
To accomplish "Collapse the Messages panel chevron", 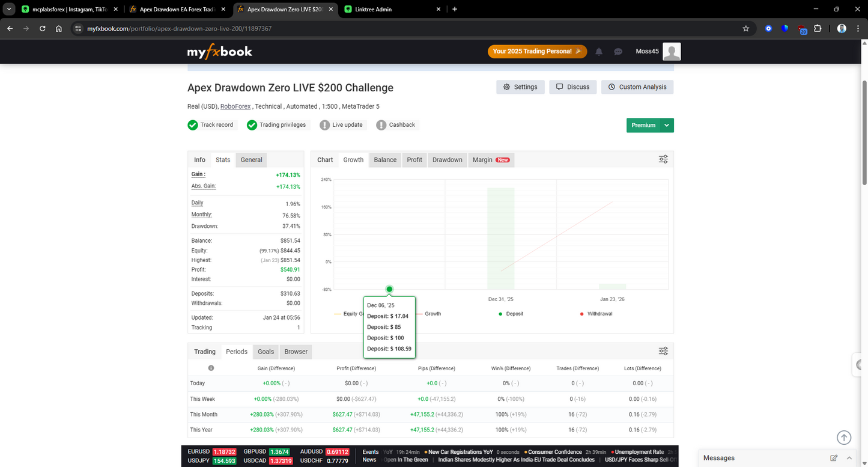I will (x=849, y=457).
